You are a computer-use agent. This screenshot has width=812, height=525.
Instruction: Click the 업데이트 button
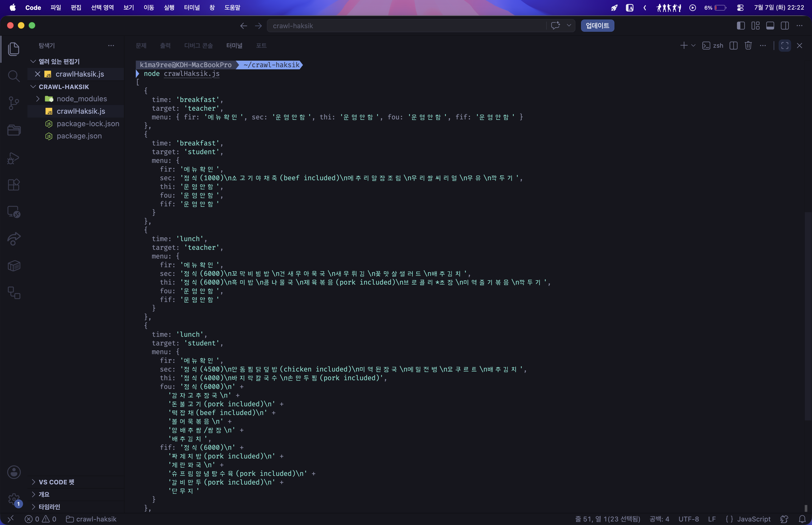point(597,26)
